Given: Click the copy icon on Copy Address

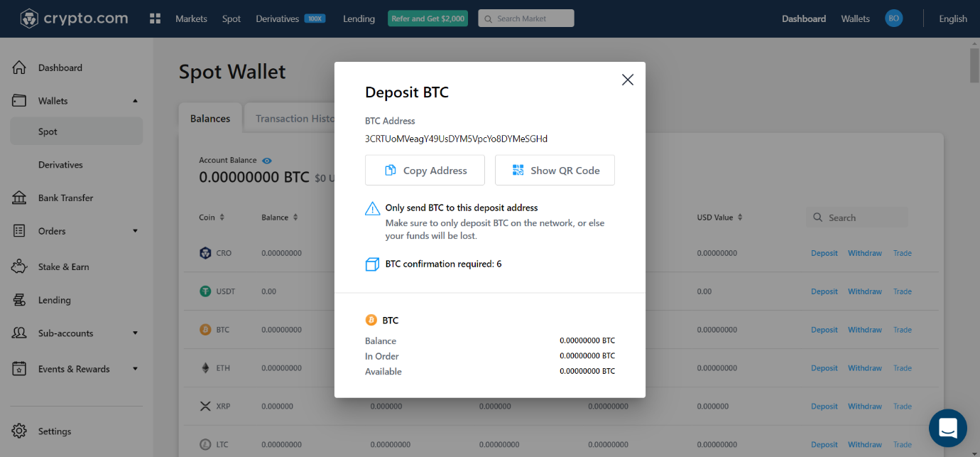Looking at the screenshot, I should [x=390, y=171].
